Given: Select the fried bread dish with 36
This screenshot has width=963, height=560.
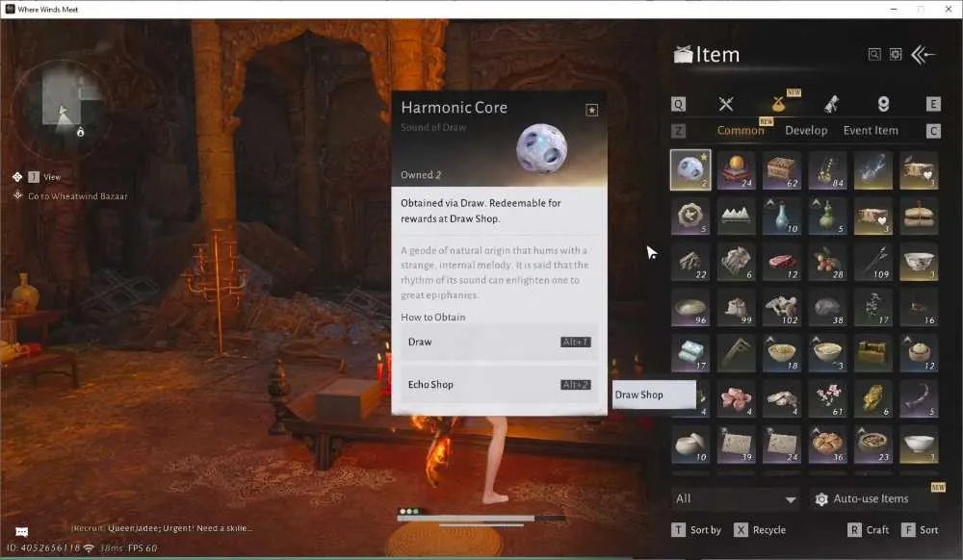Looking at the screenshot, I should [827, 445].
